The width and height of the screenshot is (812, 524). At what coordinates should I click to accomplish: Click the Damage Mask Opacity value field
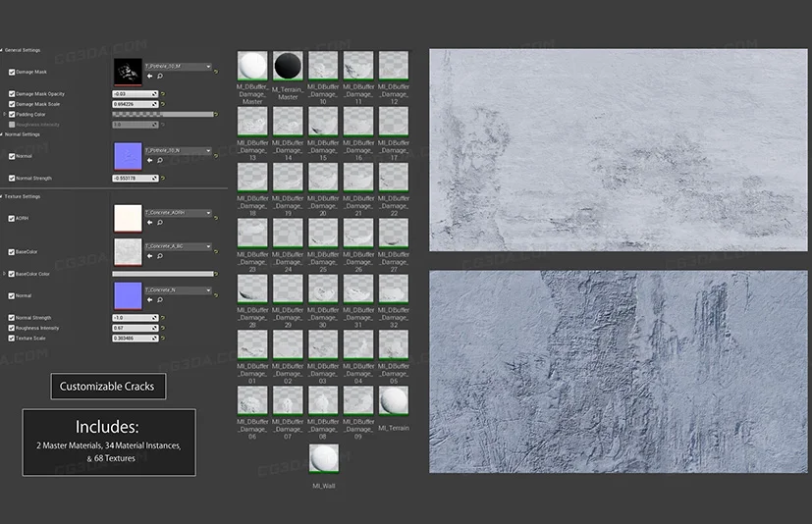point(135,94)
